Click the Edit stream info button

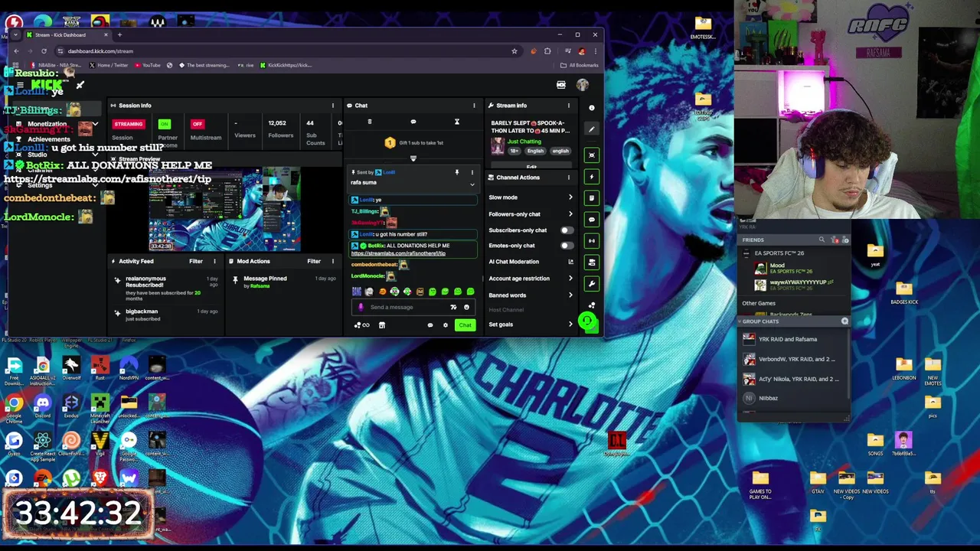531,167
